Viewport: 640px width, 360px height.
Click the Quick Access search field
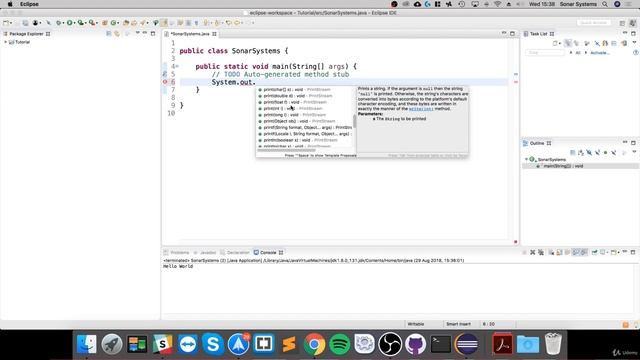[594, 23]
